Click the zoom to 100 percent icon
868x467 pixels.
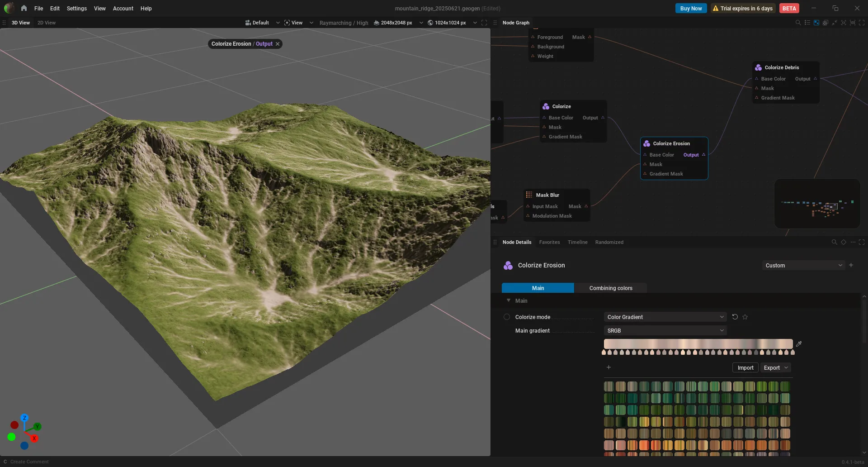853,23
